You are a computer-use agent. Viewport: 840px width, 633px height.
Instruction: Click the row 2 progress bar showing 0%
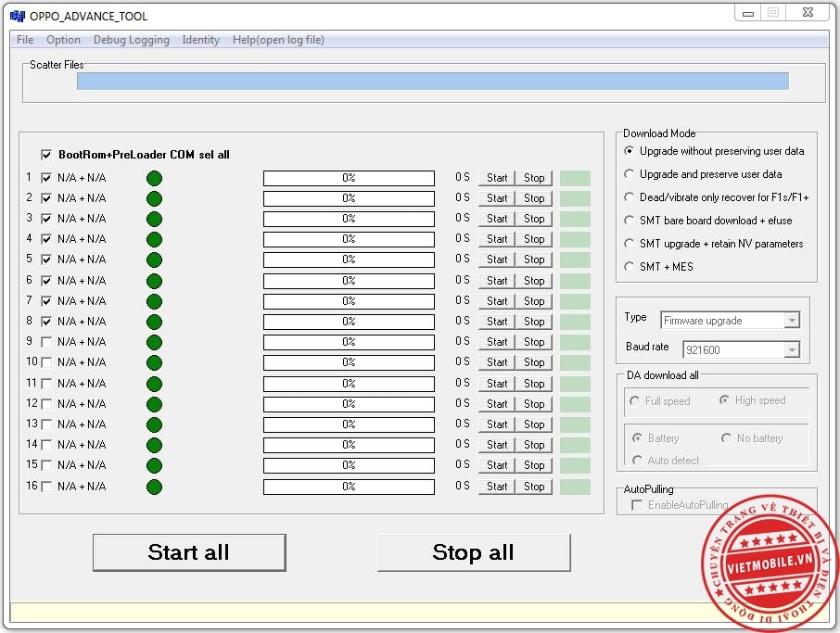click(349, 198)
